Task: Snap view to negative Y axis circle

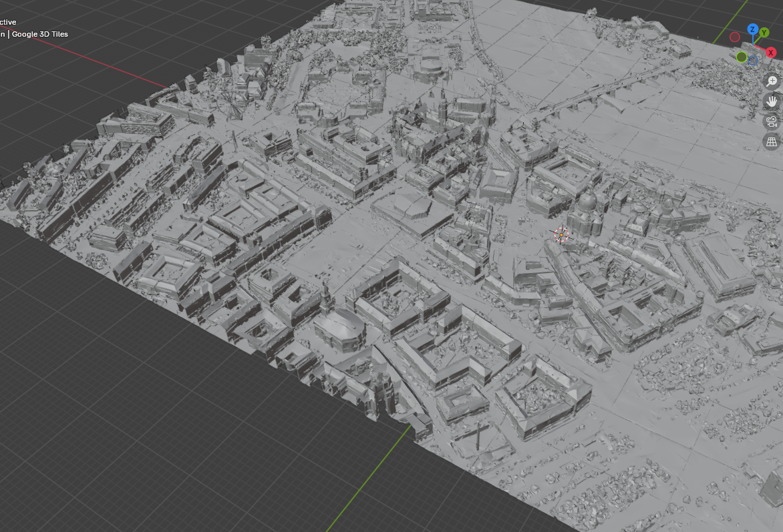Action: [x=741, y=57]
